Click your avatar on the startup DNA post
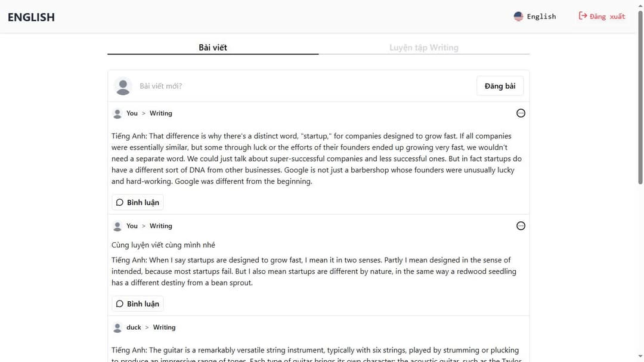The height and width of the screenshot is (362, 644). (x=117, y=113)
